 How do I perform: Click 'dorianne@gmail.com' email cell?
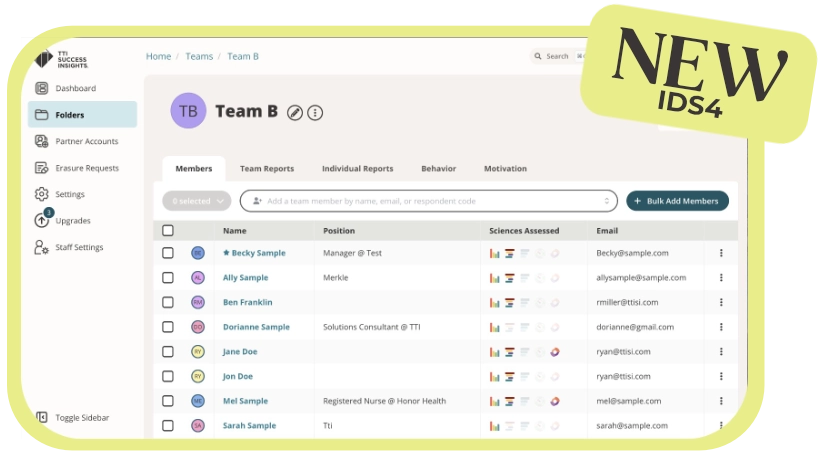tap(635, 327)
